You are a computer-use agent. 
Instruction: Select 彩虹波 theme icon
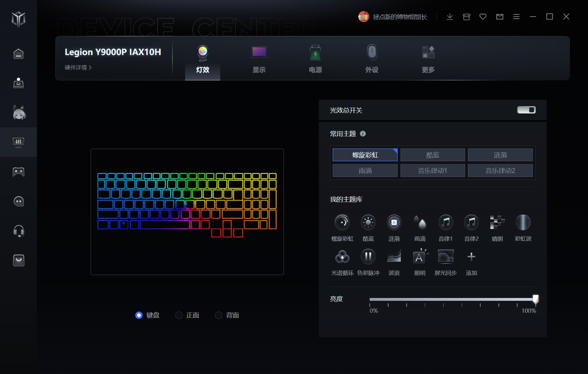pos(523,222)
